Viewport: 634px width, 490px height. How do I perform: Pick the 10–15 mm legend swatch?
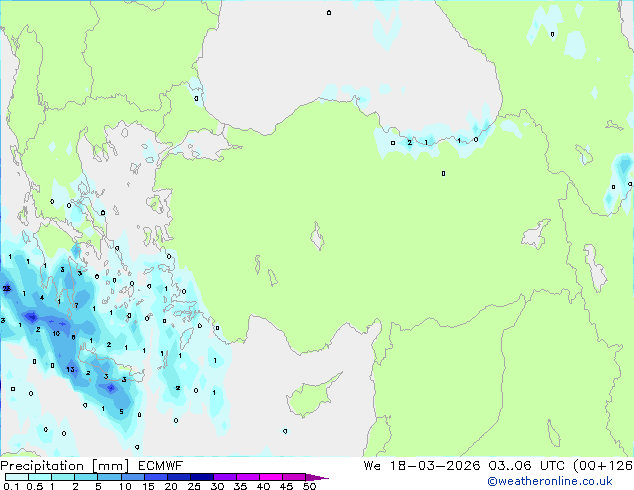click(x=133, y=477)
